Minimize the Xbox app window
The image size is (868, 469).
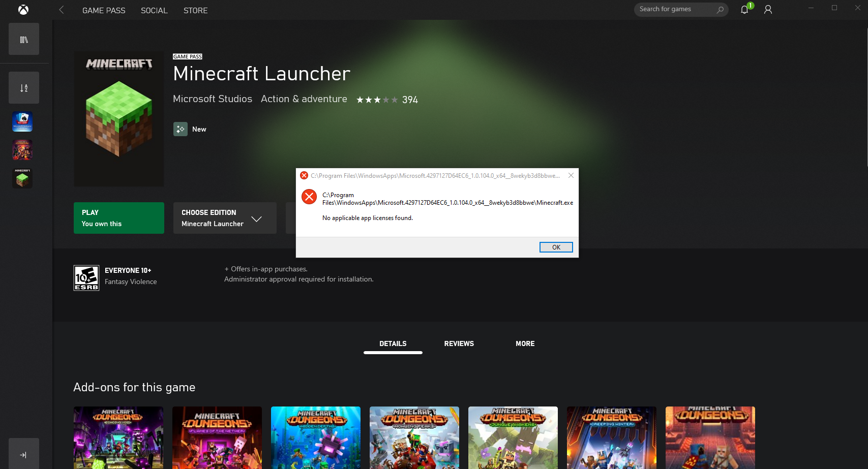(x=811, y=8)
